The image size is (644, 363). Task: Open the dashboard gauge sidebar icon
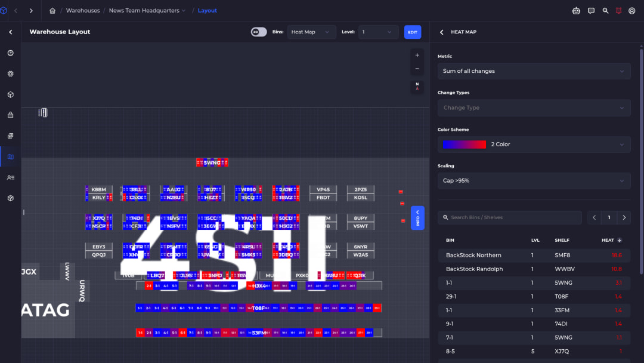(11, 53)
